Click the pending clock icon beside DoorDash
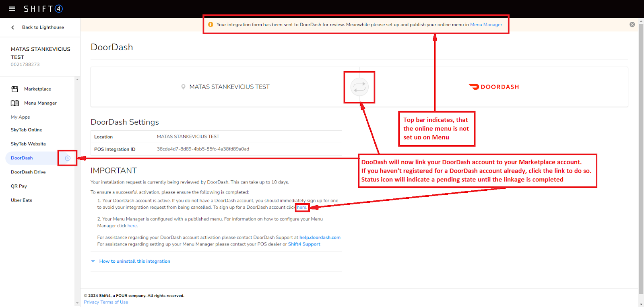The width and height of the screenshot is (644, 307). coord(68,158)
